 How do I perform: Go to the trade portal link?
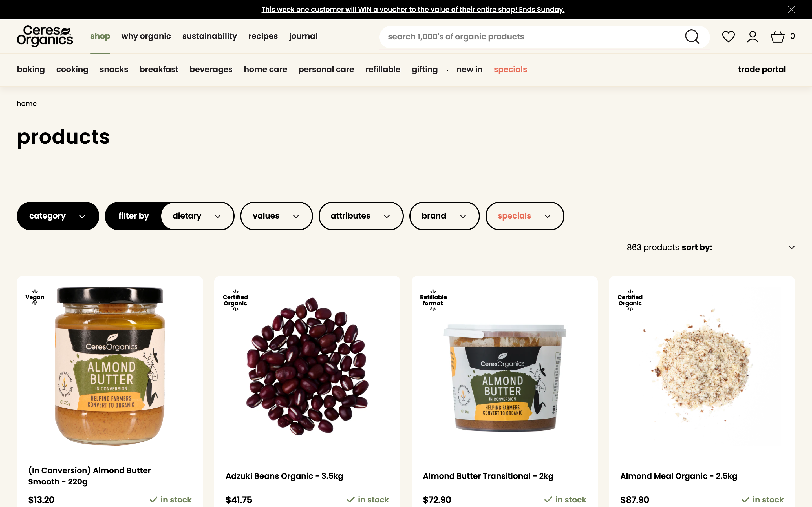click(762, 69)
